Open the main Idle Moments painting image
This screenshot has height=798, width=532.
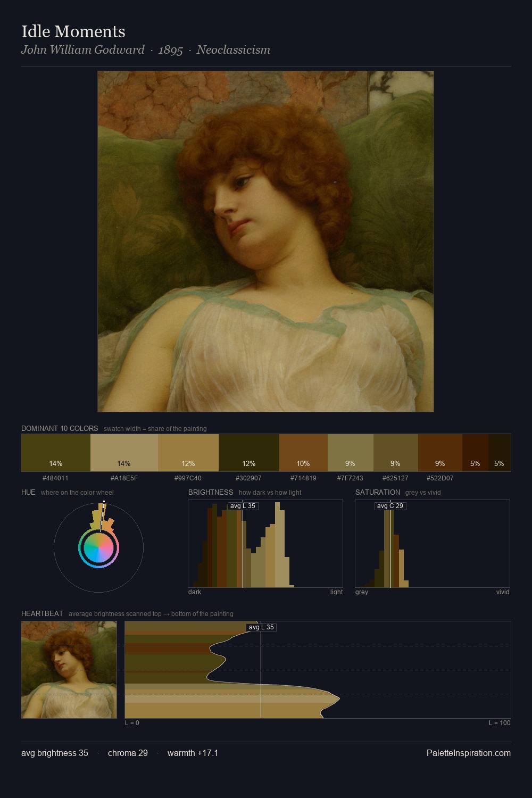click(x=265, y=242)
